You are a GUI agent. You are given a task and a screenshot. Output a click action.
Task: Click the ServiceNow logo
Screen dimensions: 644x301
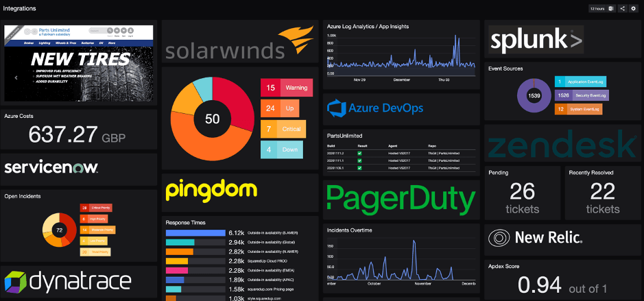click(51, 167)
